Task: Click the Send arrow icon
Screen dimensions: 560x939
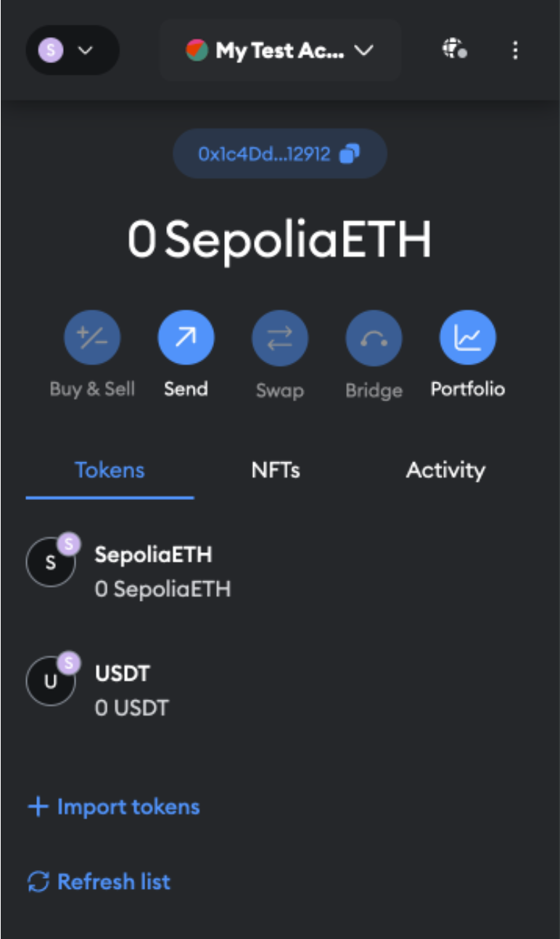Action: coord(186,337)
